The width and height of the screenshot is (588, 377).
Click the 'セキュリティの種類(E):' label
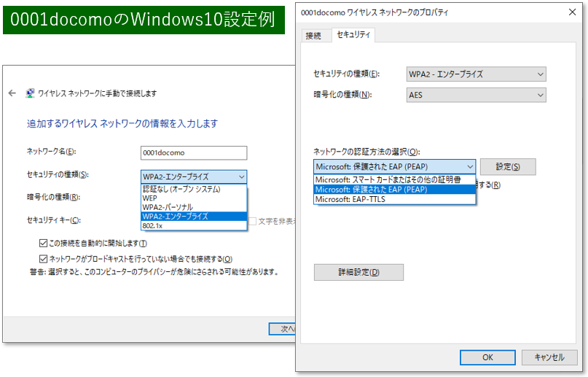(347, 74)
